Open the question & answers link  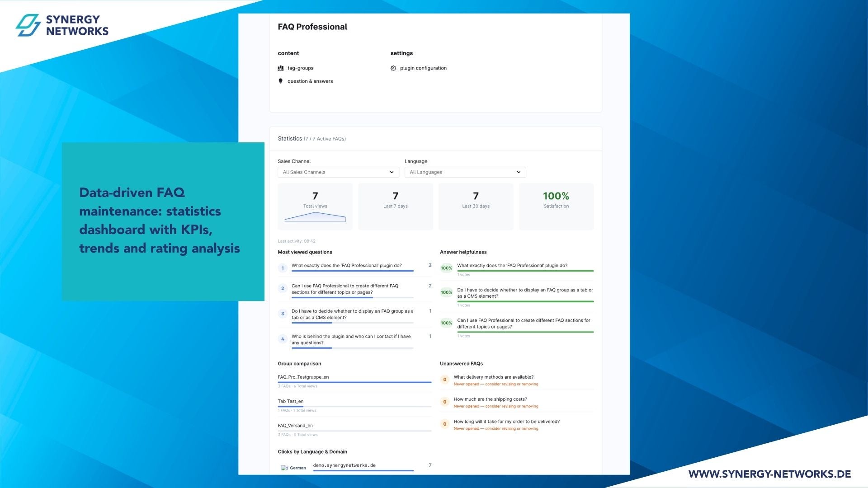pyautogui.click(x=310, y=81)
